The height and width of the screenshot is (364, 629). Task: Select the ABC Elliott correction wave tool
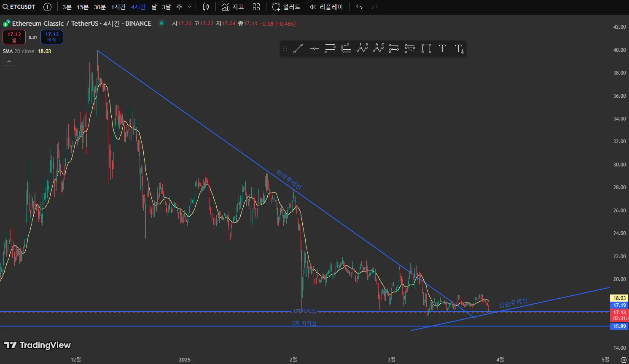(x=378, y=49)
